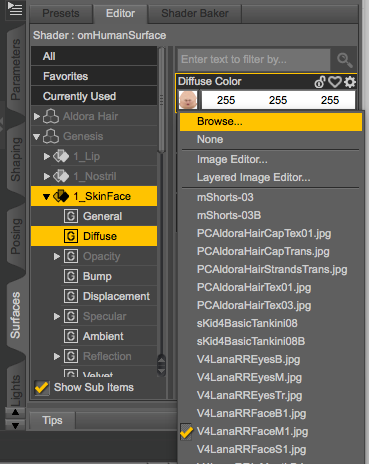Click the 1_Nostril surface icon
The image size is (369, 464).
pyautogui.click(x=61, y=176)
